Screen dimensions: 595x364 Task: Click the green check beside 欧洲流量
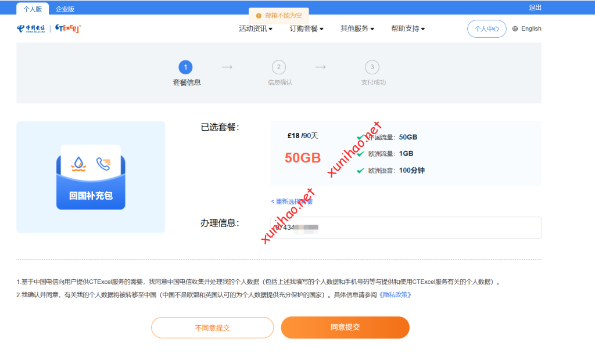[x=360, y=154]
